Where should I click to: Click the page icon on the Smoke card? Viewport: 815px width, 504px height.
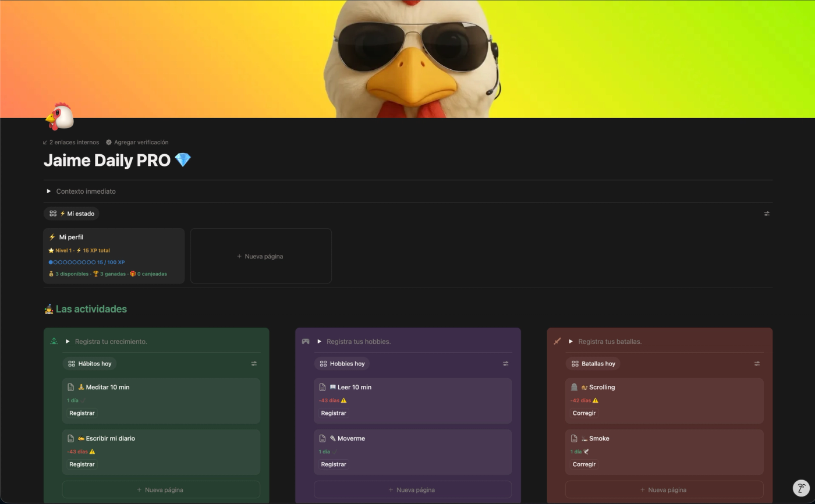coord(574,438)
